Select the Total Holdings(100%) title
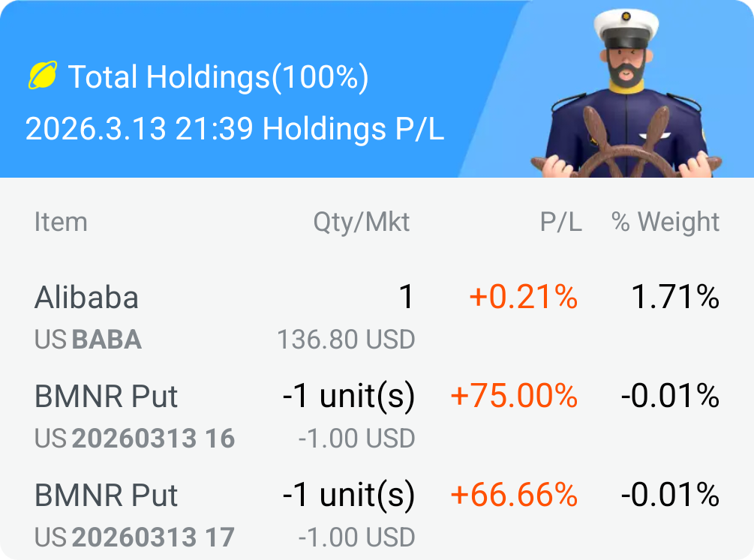The height and width of the screenshot is (560, 754). pos(218,76)
